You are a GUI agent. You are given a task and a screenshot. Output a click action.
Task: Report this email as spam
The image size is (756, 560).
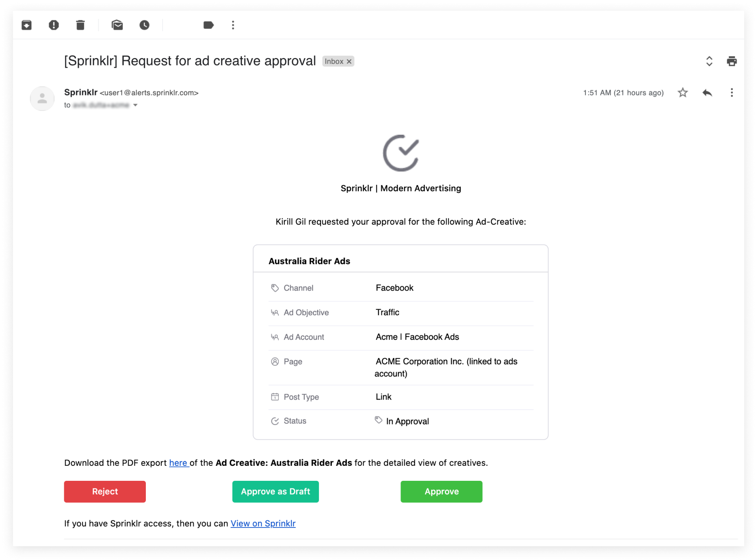[x=54, y=25]
